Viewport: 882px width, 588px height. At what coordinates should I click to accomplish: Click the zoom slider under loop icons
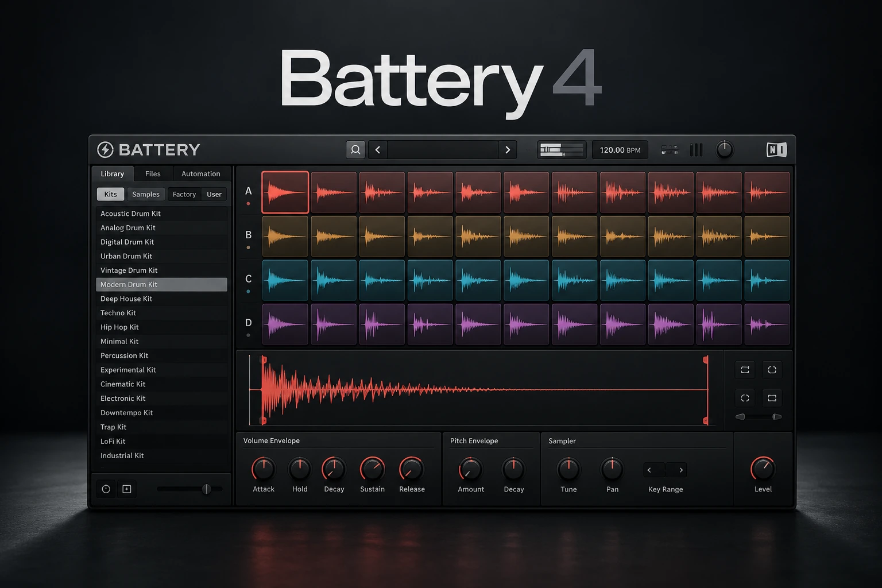[x=759, y=417]
